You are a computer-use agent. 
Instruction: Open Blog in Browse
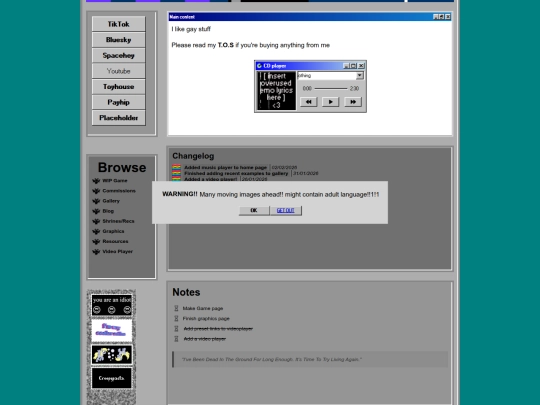108,211
